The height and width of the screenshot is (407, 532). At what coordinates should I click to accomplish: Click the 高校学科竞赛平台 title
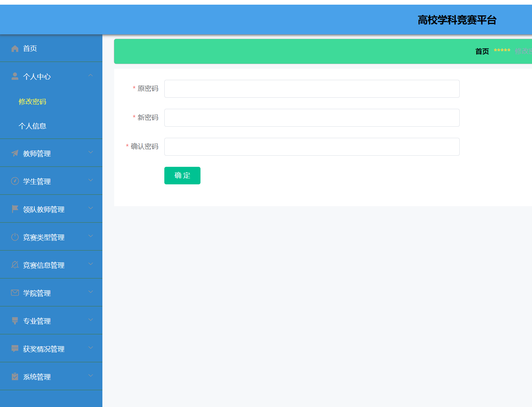(457, 20)
